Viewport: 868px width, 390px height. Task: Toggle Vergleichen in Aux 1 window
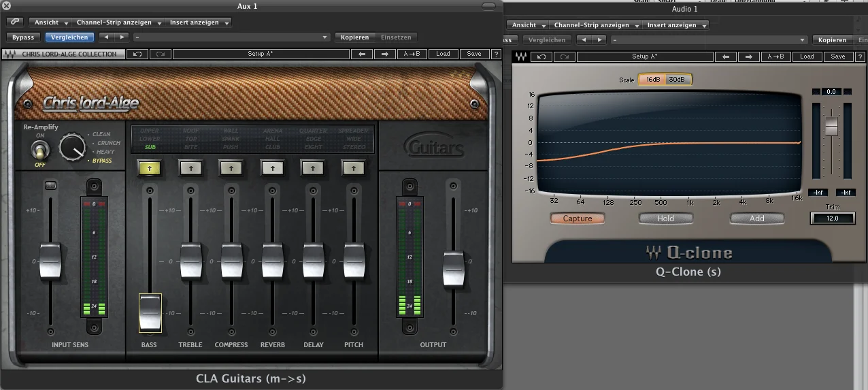(69, 37)
